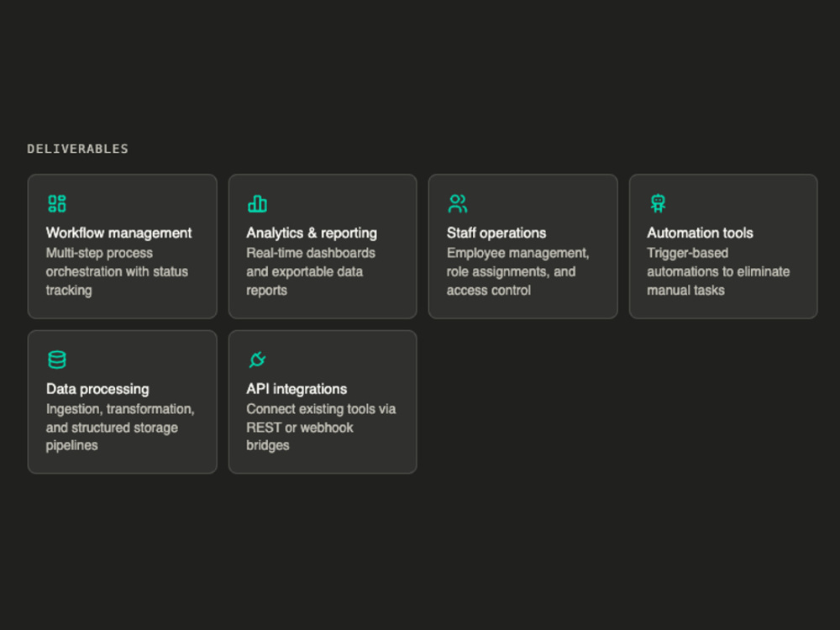
Task: Select the Data processing title
Action: click(x=97, y=389)
